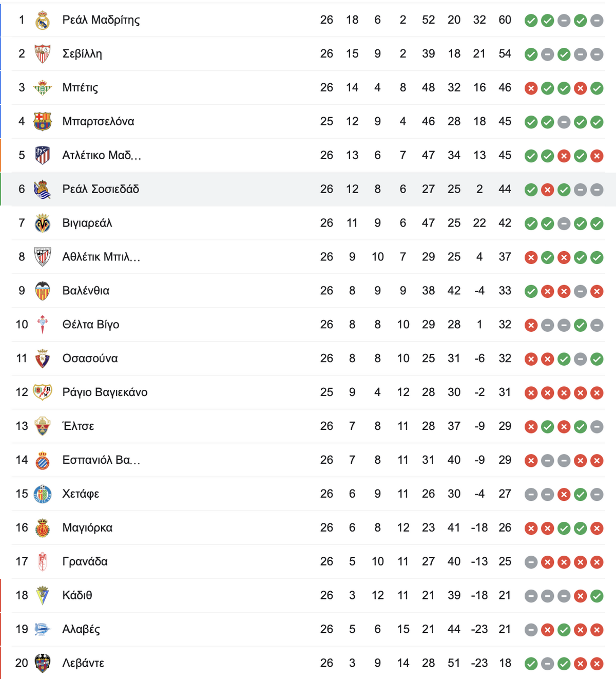This screenshot has width=616, height=679.
Task: Click Real Sociedad's red loss form icon
Action: [548, 190]
